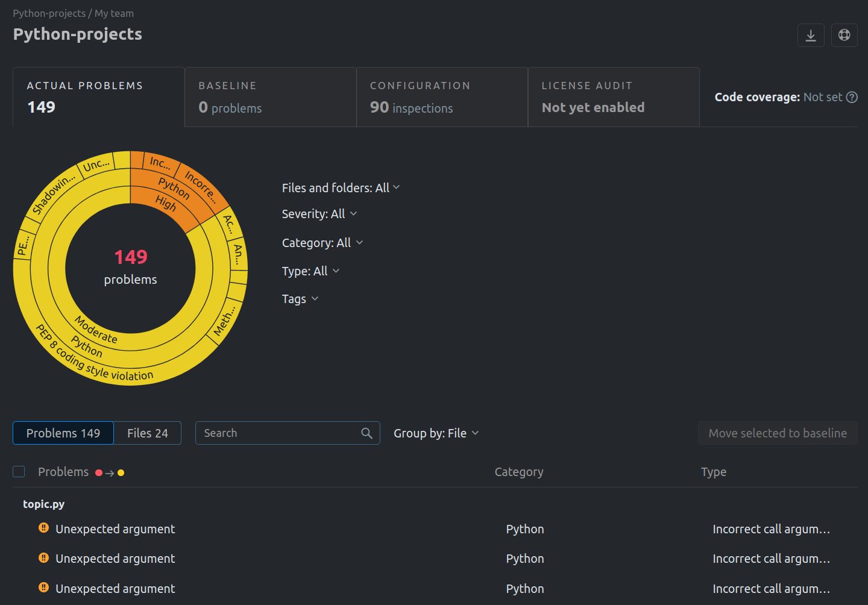
Task: Click the severity sort dots icon
Action: click(110, 473)
